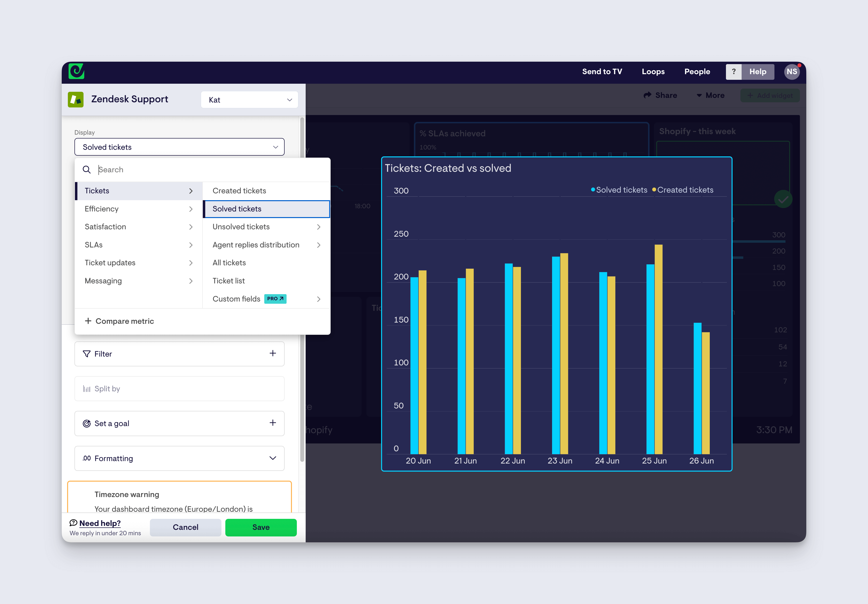The height and width of the screenshot is (604, 868).
Task: Open the Need help? link
Action: tap(99, 523)
